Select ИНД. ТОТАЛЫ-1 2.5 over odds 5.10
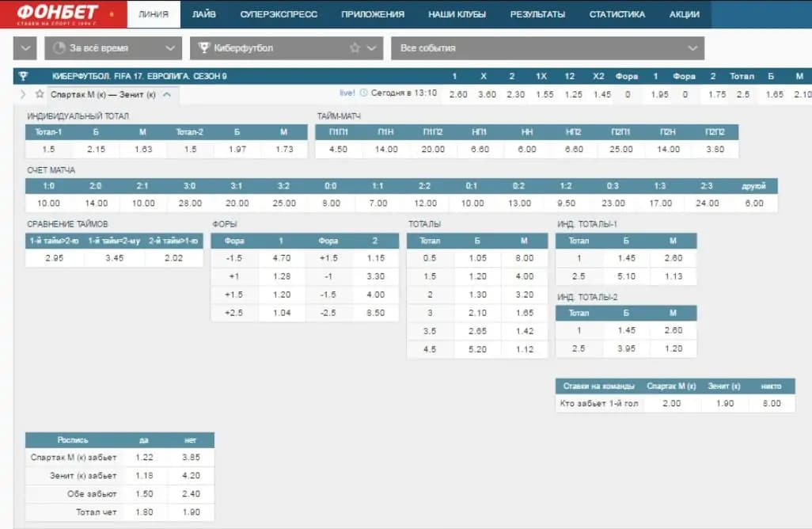The height and width of the screenshot is (529, 812). [626, 276]
